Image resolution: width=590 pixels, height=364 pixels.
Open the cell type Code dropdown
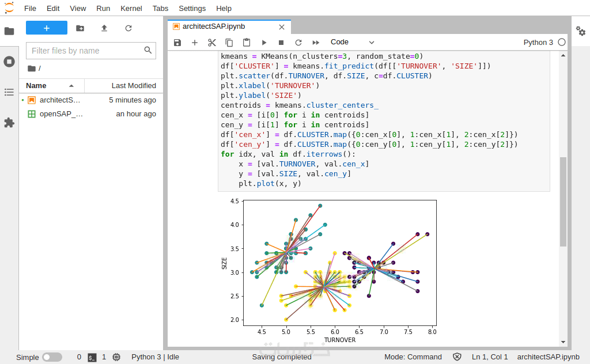pyautogui.click(x=352, y=42)
